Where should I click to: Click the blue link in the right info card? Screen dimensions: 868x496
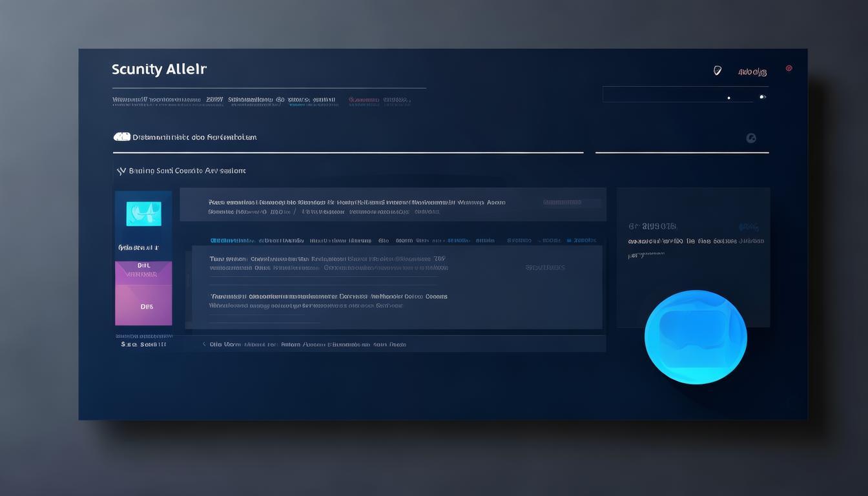[748, 227]
